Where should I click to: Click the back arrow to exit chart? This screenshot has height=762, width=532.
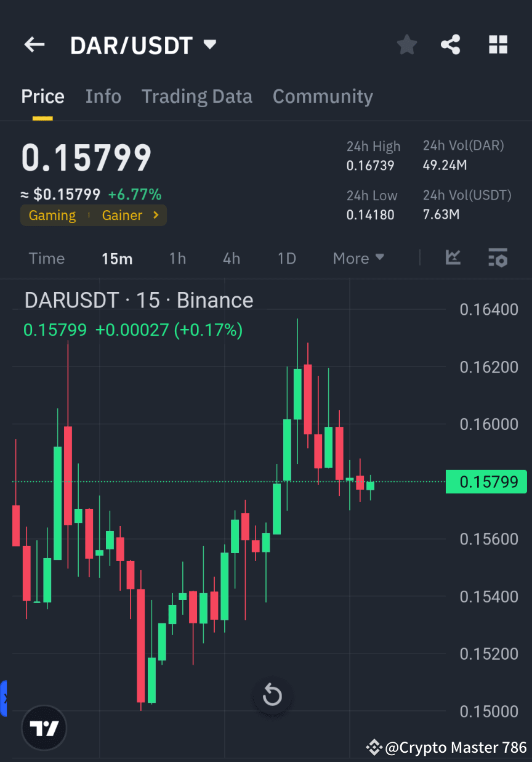pyautogui.click(x=34, y=44)
